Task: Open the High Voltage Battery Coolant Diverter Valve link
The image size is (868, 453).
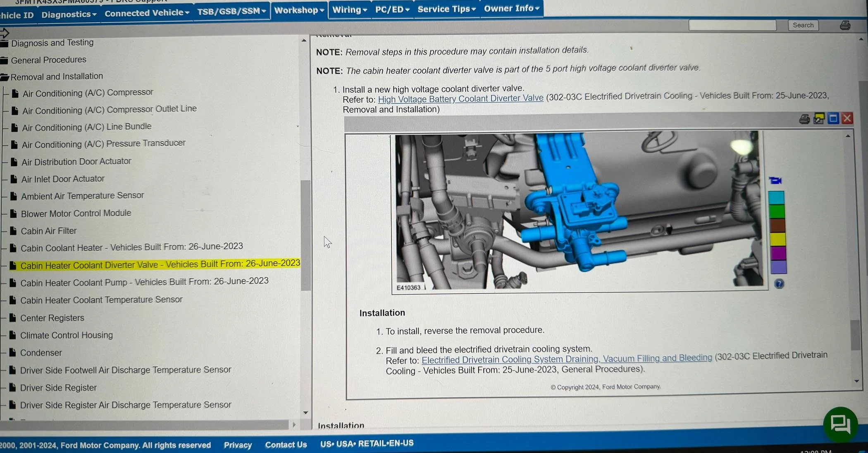Action: (460, 99)
